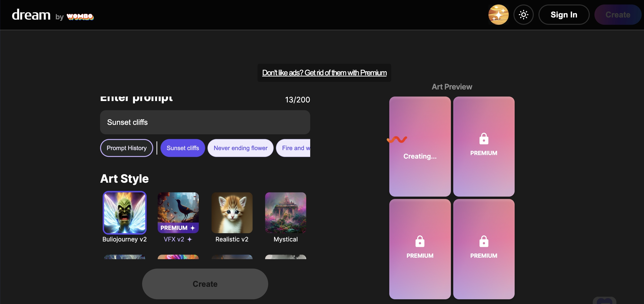Image resolution: width=644 pixels, height=304 pixels.
Task: Select the Mystical art style thumbnail
Action: [285, 213]
